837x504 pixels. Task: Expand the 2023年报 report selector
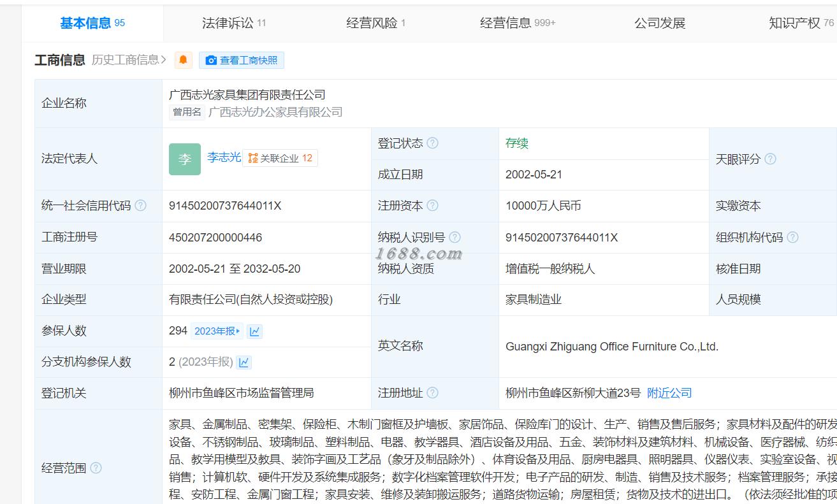coord(217,331)
